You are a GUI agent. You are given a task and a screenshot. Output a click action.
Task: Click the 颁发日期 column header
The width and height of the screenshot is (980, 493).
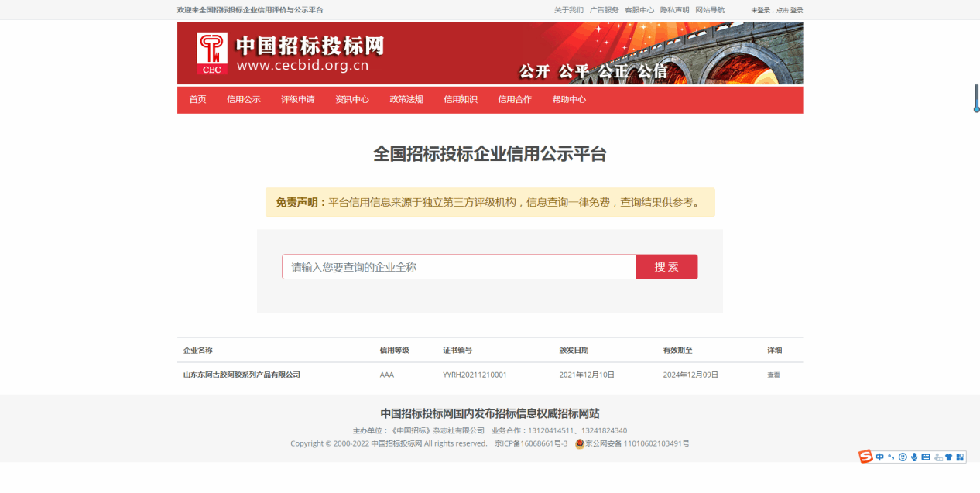(x=574, y=351)
